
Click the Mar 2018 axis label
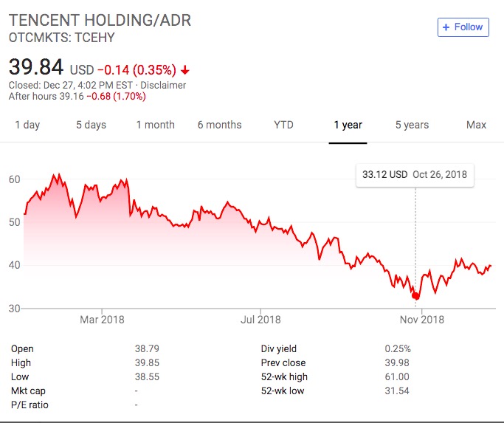[x=102, y=320]
